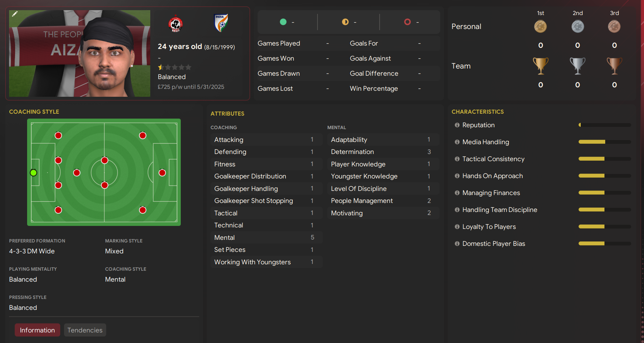
Task: Click the Media Handling info icon
Action: [457, 142]
